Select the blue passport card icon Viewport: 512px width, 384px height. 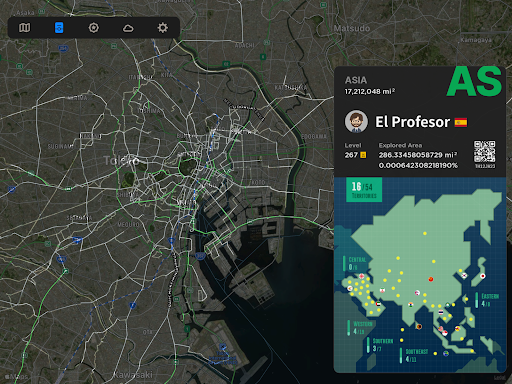point(59,28)
